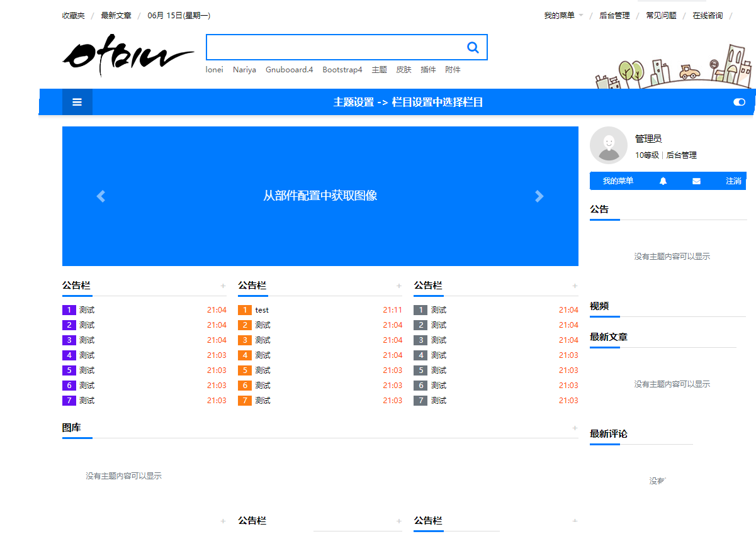Advance carousel with right arrow
This screenshot has height=534, width=756.
pos(539,196)
